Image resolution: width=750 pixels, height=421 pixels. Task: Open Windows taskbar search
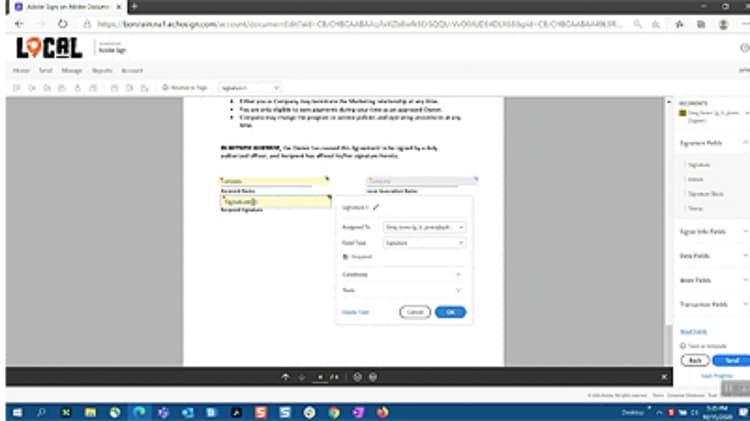41,412
